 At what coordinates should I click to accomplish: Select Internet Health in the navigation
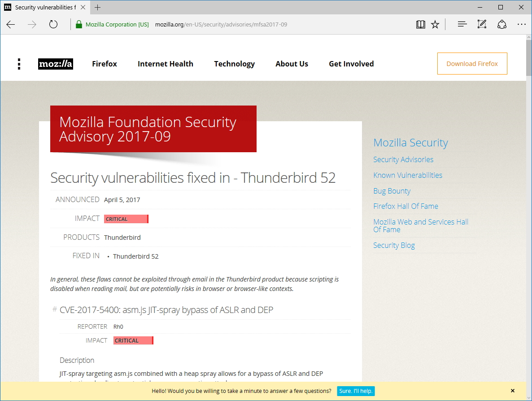pyautogui.click(x=166, y=64)
